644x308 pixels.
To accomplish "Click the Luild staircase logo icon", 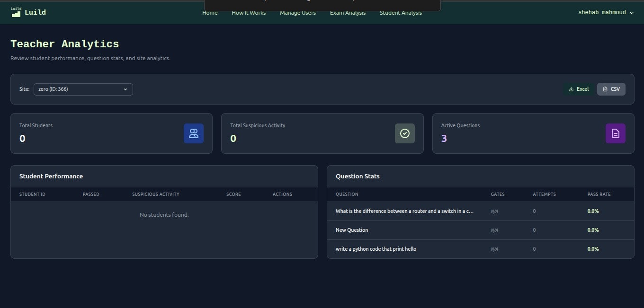I will click(x=16, y=12).
